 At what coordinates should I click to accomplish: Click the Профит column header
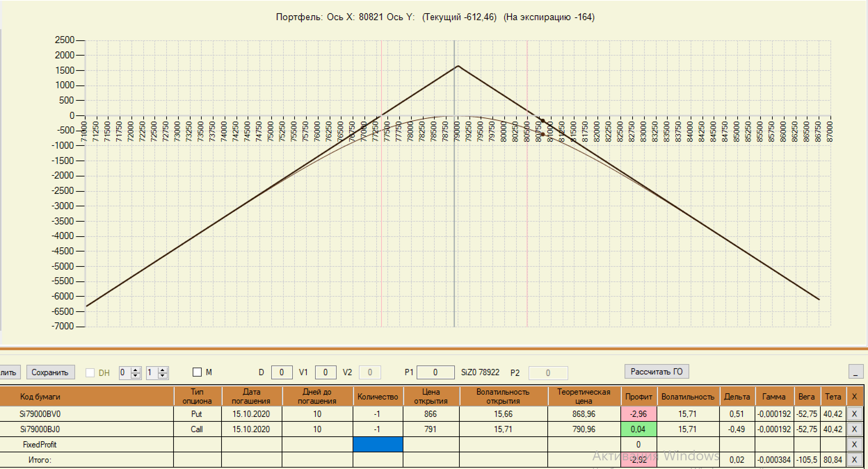click(x=638, y=396)
